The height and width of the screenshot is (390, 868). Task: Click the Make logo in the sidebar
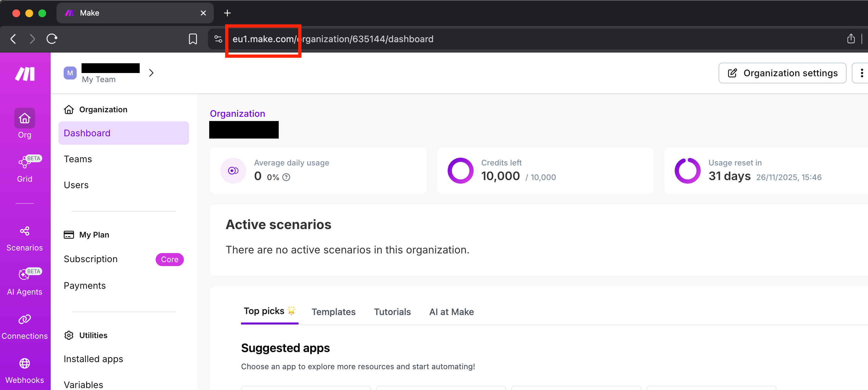(25, 74)
